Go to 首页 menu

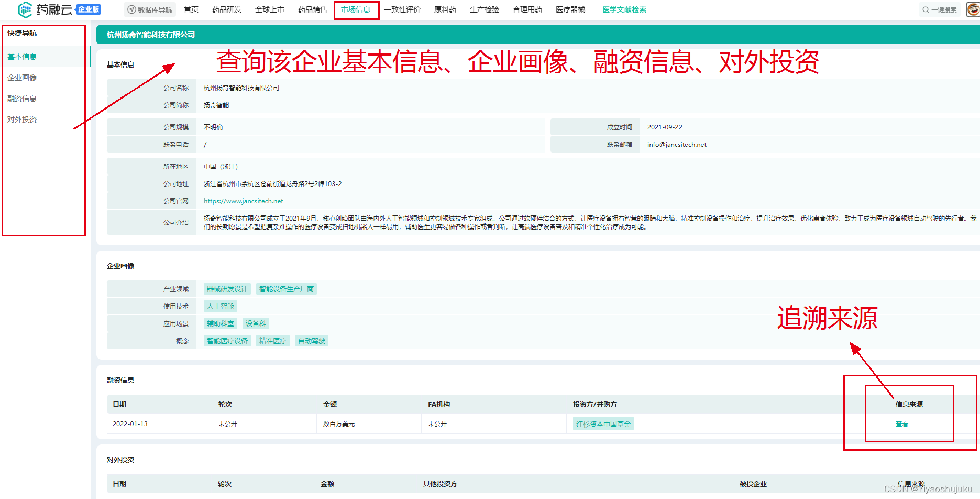(191, 9)
